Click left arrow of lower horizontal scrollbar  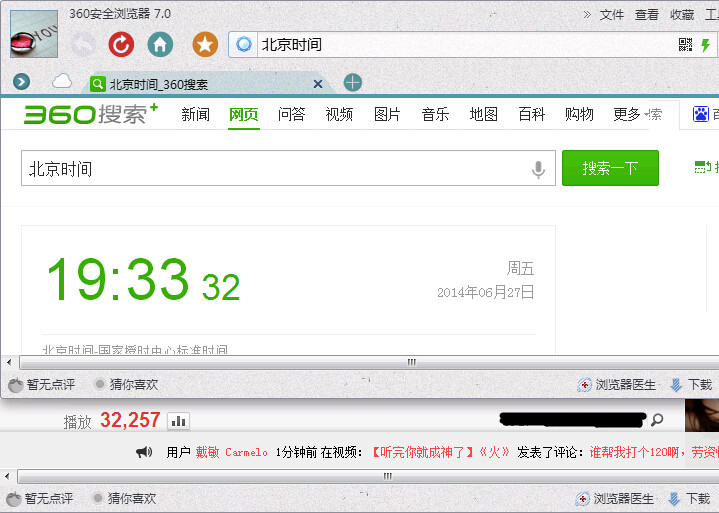pyautogui.click(x=7, y=476)
